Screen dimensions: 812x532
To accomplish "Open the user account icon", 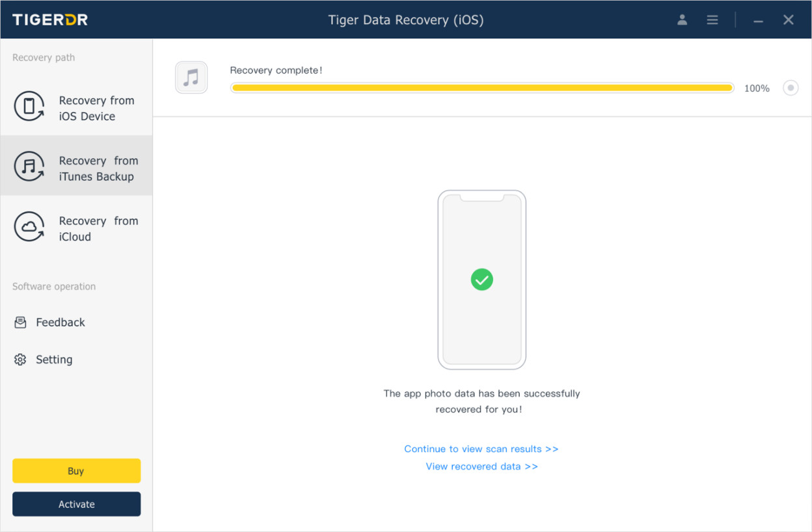I will coord(682,20).
